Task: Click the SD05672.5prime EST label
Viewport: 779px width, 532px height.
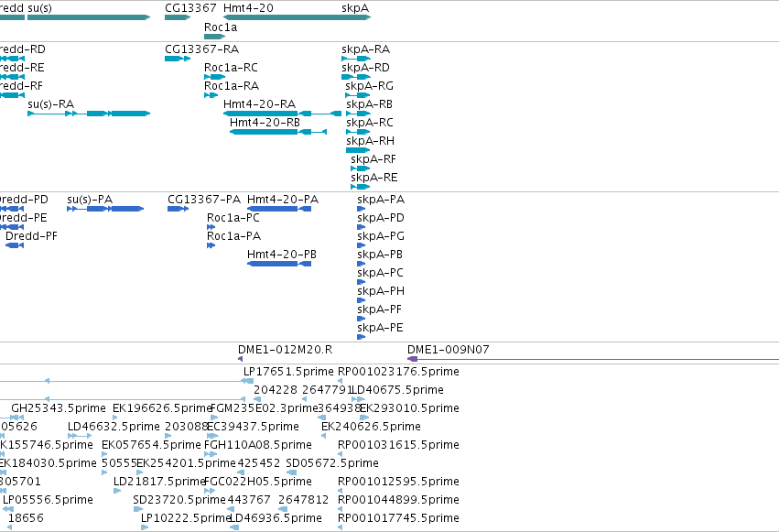Action: [332, 463]
